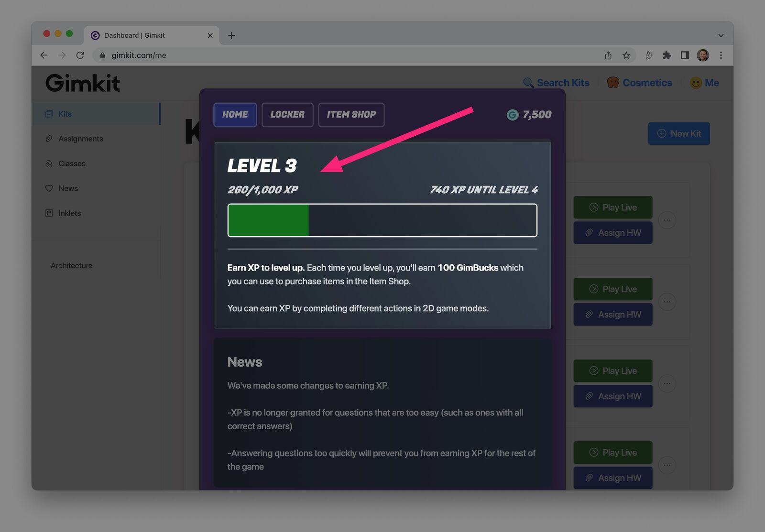
Task: Toggle the browser side panel
Action: pyautogui.click(x=685, y=55)
